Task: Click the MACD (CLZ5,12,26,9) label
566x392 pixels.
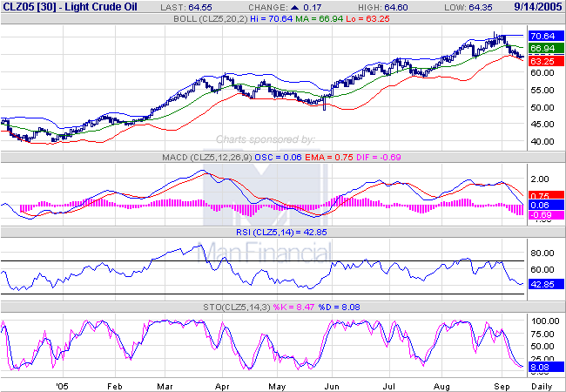Action: click(207, 158)
